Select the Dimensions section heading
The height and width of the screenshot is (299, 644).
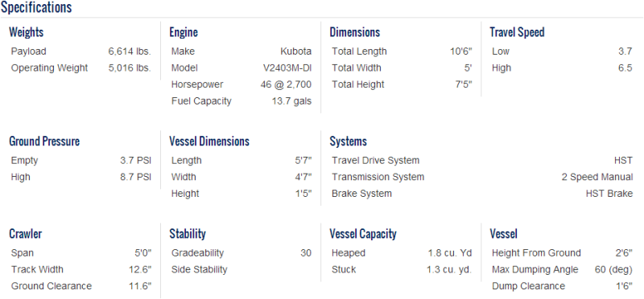(x=355, y=32)
